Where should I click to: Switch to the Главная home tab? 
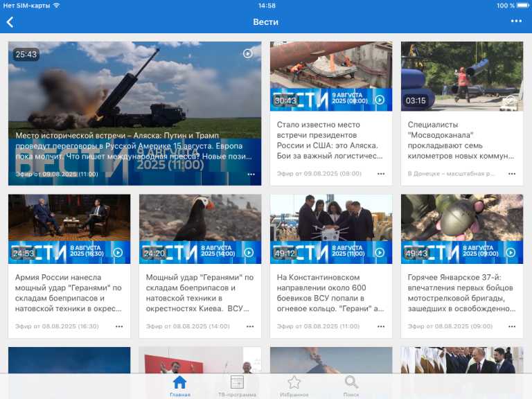click(180, 386)
